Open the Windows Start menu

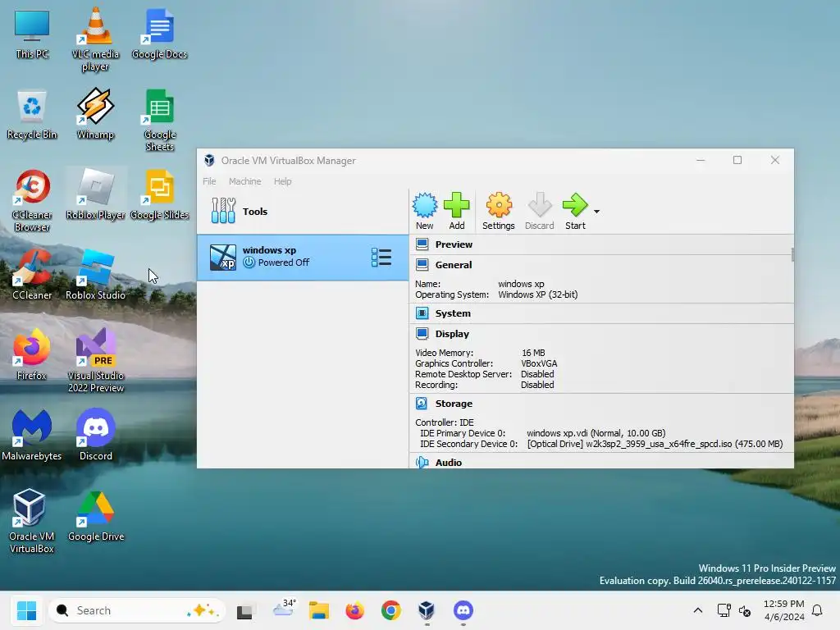tap(26, 610)
